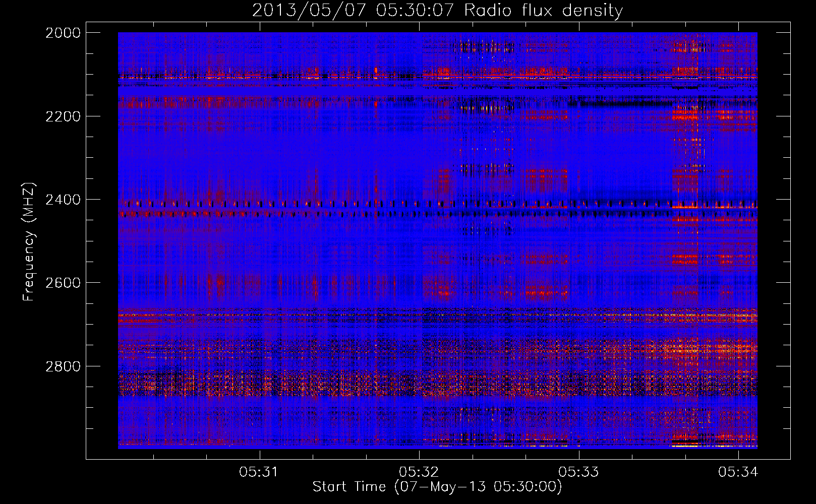Click the 05:34 time axis label
Image resolution: width=816 pixels, height=504 pixels.
pyautogui.click(x=738, y=472)
